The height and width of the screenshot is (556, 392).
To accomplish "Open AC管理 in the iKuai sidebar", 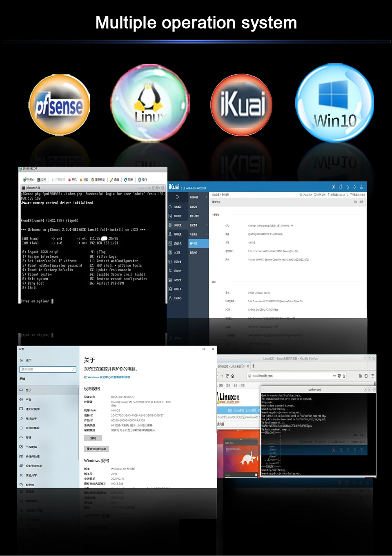I will pos(178,252).
